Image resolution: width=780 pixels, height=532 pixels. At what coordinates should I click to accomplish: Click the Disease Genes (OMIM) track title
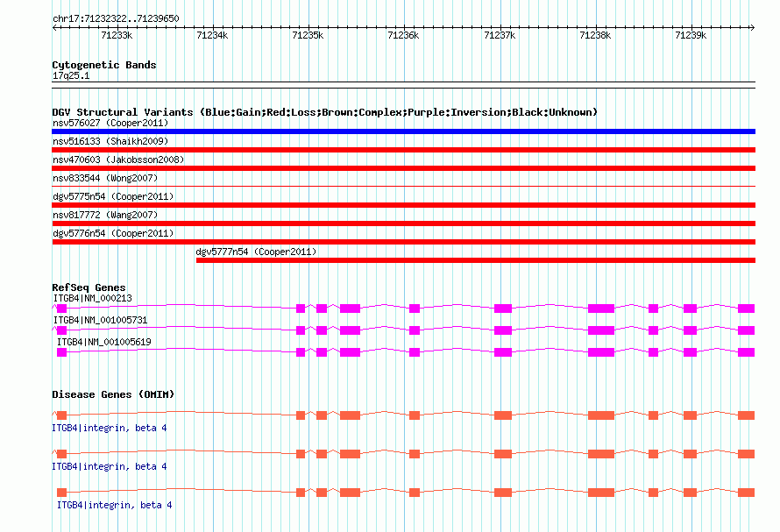pos(113,394)
